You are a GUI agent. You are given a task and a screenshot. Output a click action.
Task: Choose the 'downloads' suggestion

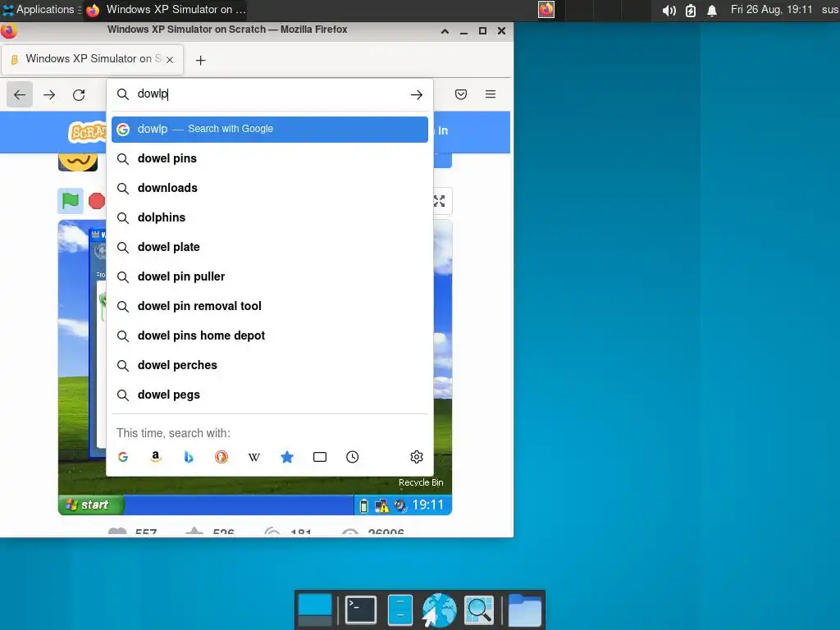coord(269,188)
